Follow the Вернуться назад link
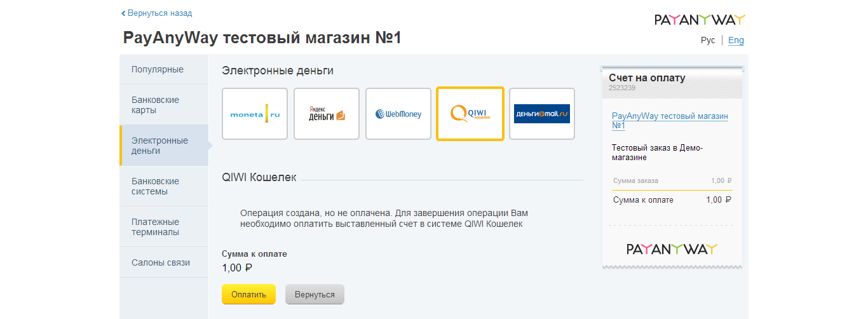868x319 pixels. (x=159, y=13)
